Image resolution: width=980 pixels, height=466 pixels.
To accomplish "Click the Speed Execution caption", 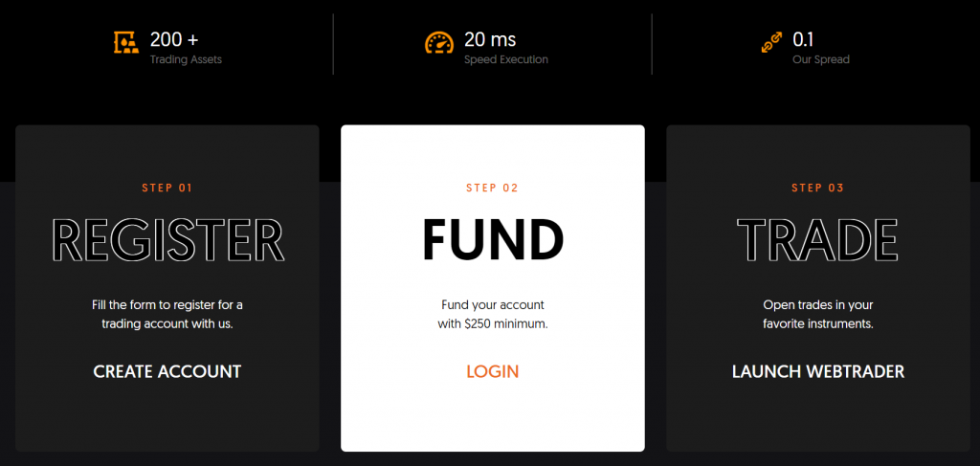I will coord(506,60).
